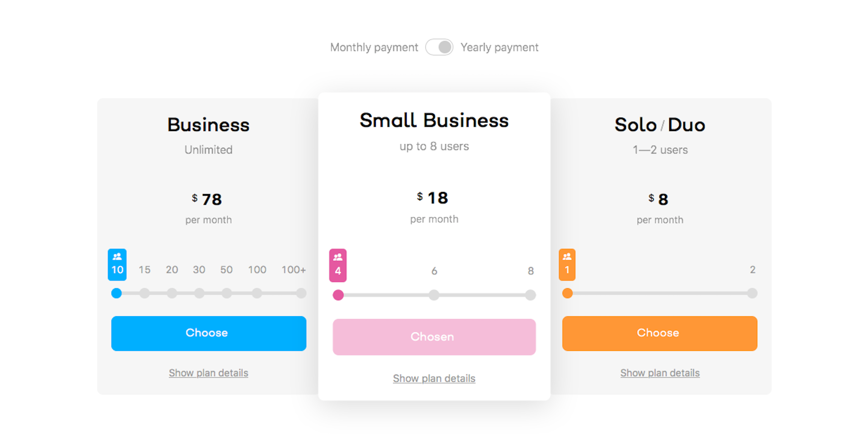Viewport: 868px width, 434px height.
Task: Show plan details for Business plan
Action: 209,373
